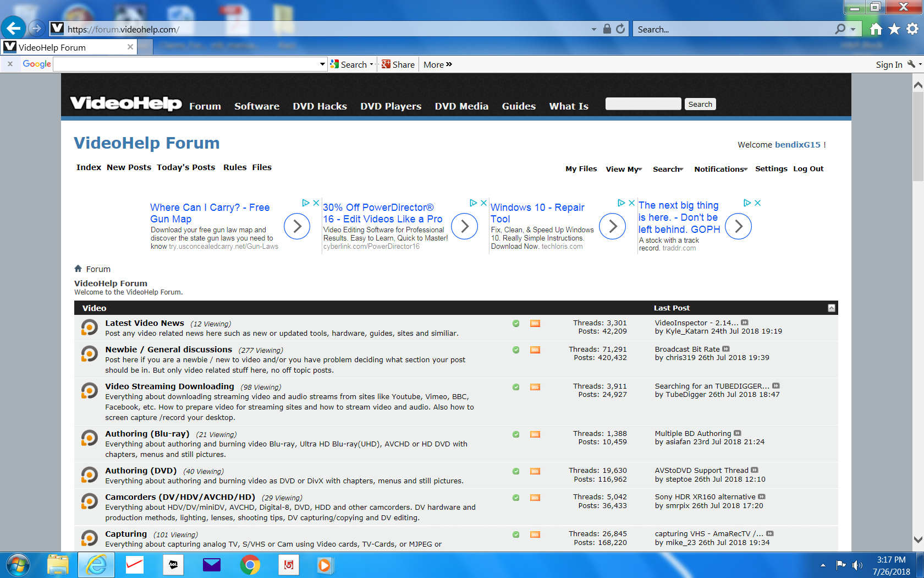Open Guides in the header menu

519,106
